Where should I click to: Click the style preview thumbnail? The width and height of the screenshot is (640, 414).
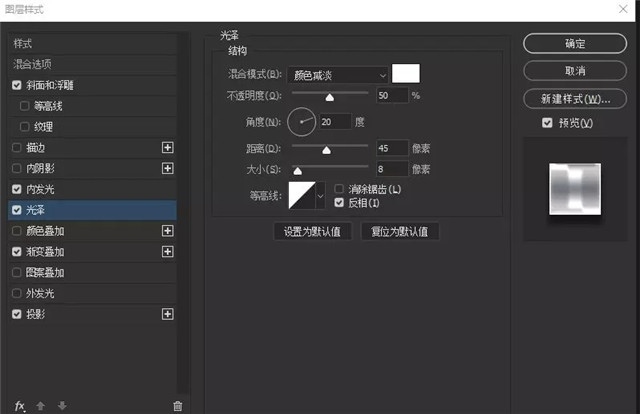point(575,189)
